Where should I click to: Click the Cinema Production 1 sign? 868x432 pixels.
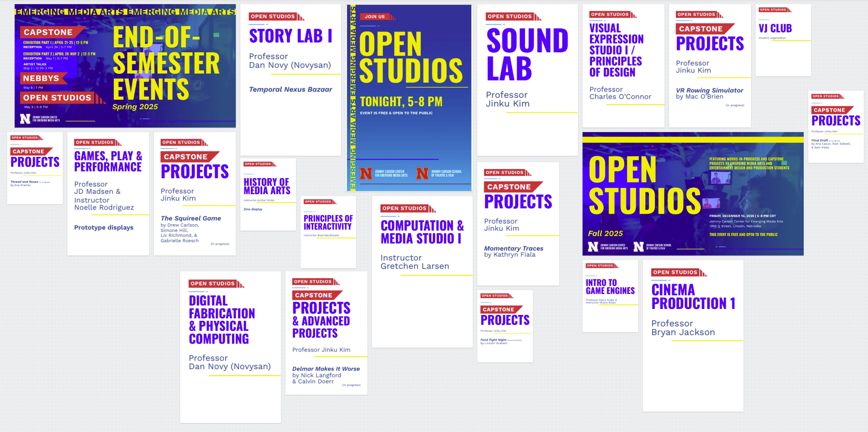point(693,336)
